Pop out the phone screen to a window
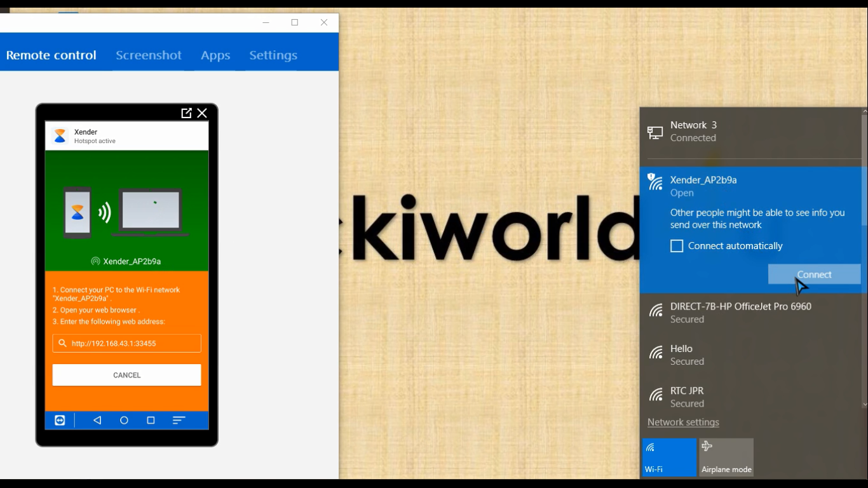This screenshot has width=868, height=488. click(186, 113)
